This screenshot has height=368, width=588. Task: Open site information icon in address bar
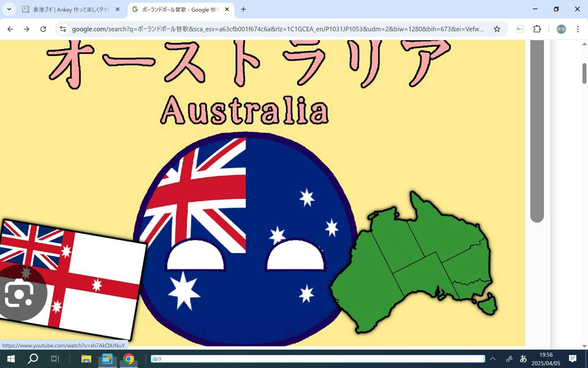pyautogui.click(x=63, y=29)
